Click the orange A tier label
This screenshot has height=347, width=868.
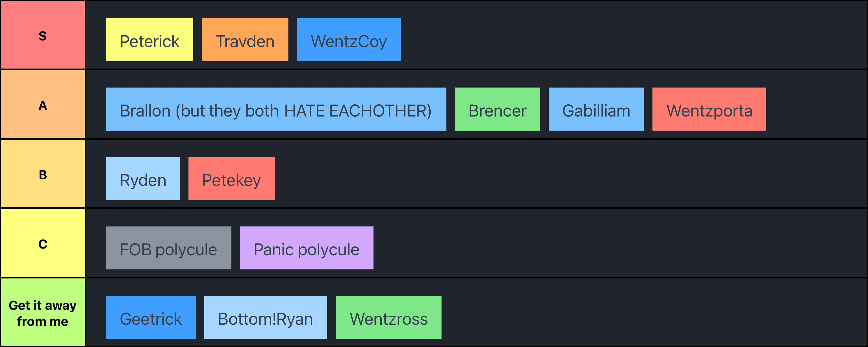[x=43, y=104]
